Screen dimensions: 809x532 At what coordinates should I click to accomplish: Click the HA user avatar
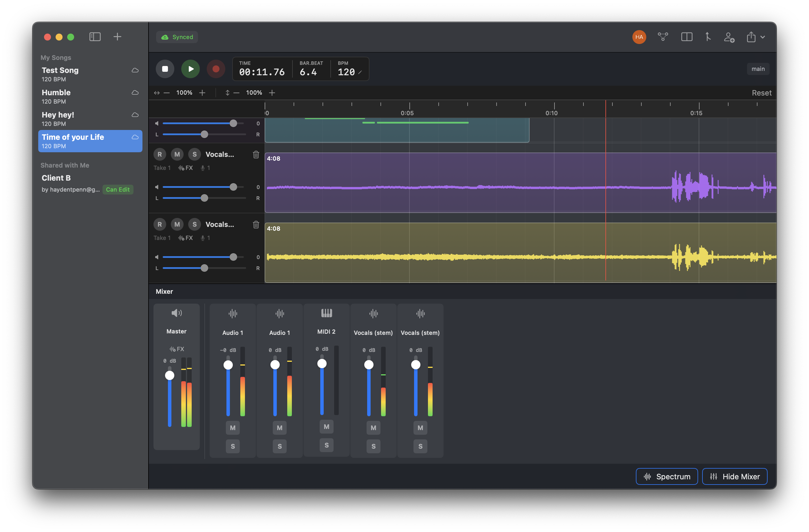pos(639,37)
